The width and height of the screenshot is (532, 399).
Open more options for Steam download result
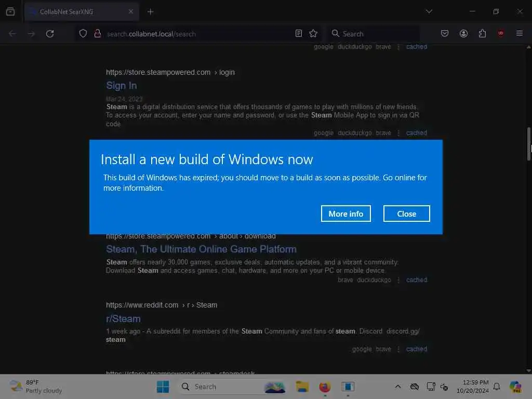click(x=398, y=280)
